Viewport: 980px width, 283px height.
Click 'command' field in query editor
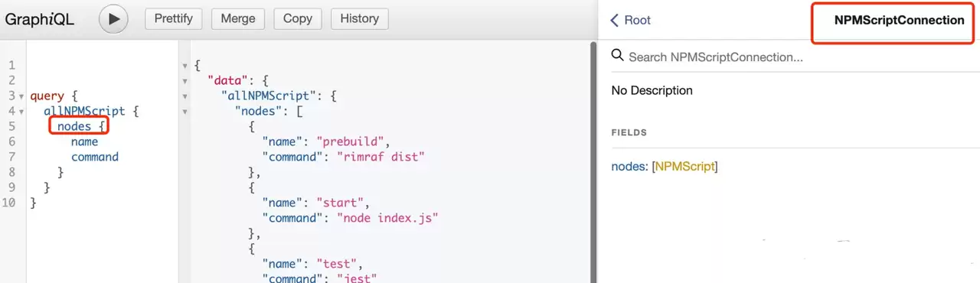[x=95, y=157]
